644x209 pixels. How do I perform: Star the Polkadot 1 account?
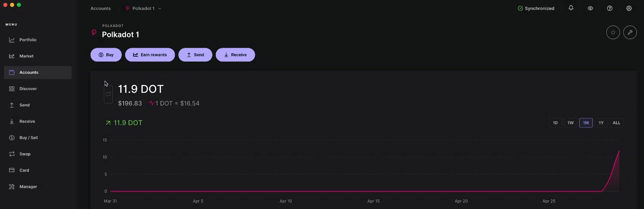click(613, 32)
